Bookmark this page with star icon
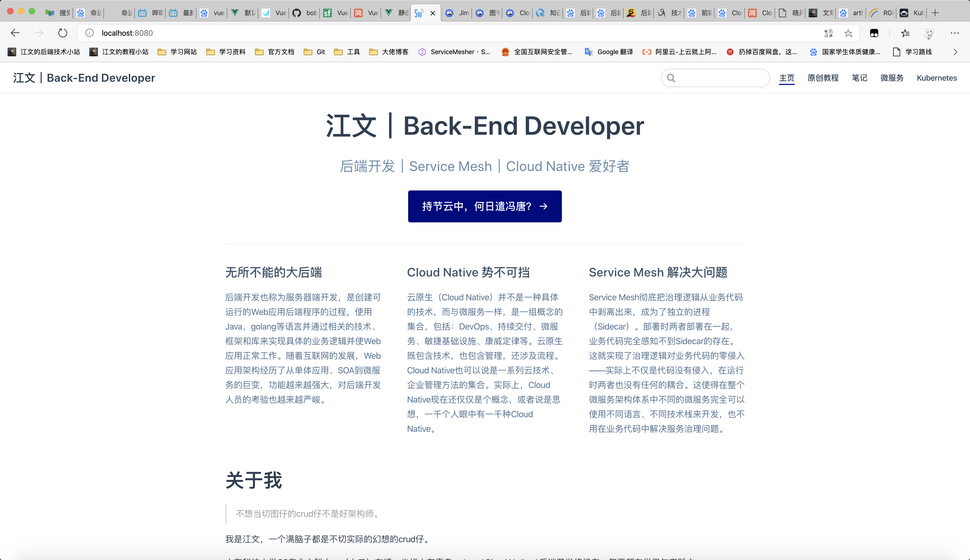This screenshot has height=560, width=970. tap(848, 33)
